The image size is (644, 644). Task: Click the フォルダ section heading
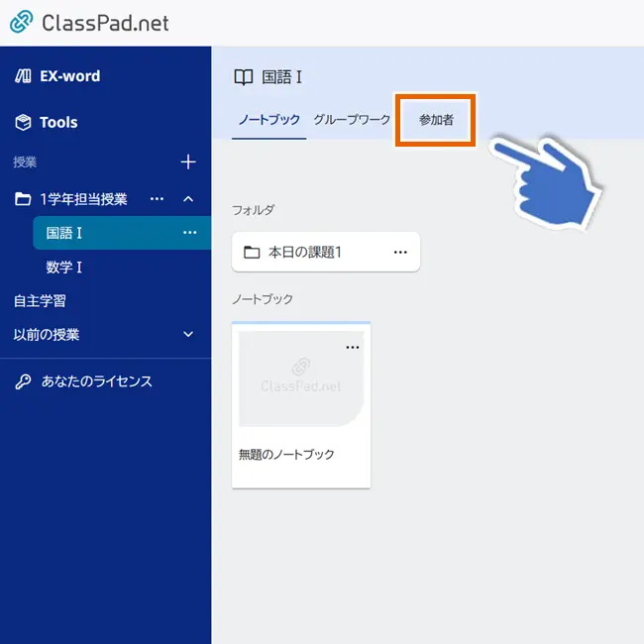tap(254, 210)
